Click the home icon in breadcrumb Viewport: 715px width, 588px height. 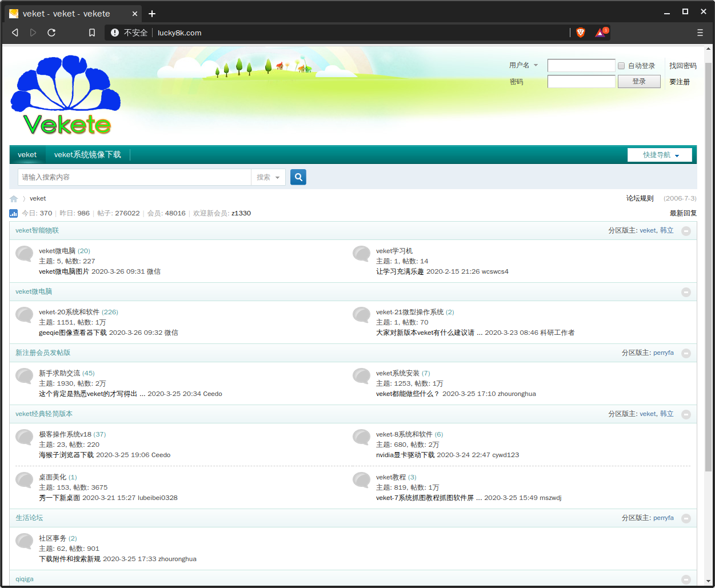coord(14,199)
